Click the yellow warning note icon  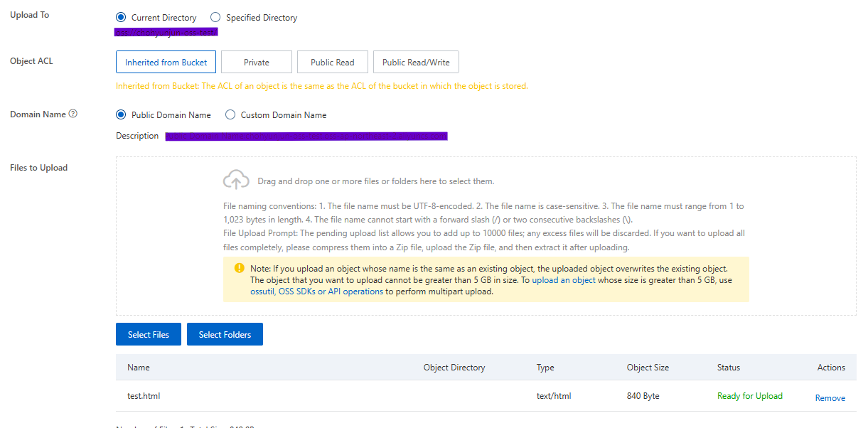[x=239, y=269]
